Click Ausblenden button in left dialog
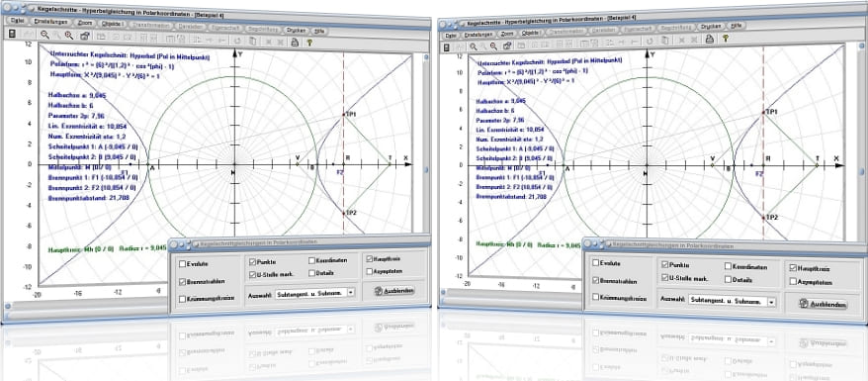 (393, 291)
